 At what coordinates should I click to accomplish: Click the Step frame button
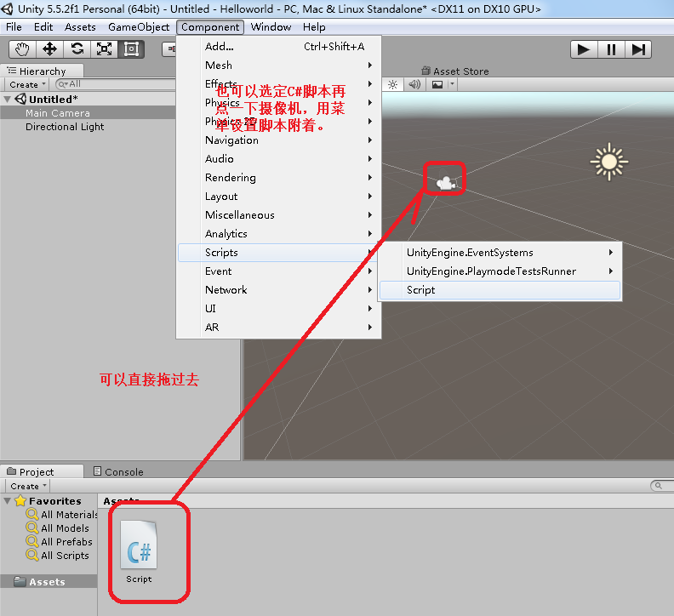click(638, 49)
